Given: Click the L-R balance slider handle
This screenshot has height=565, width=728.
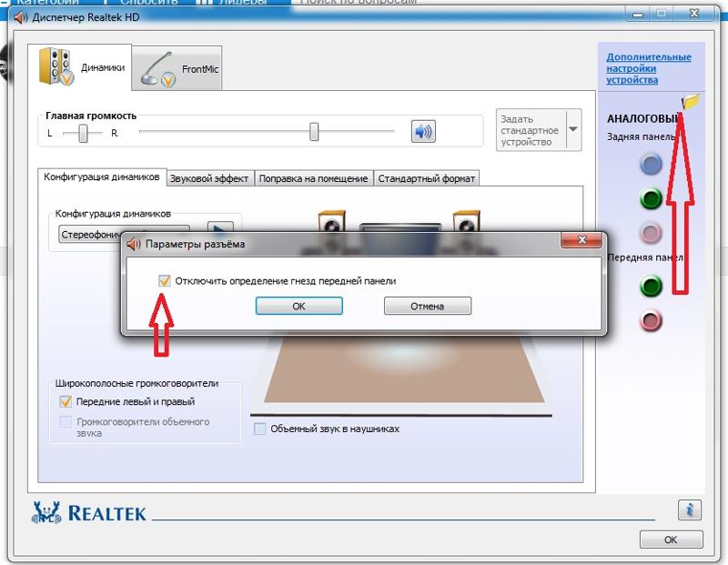Looking at the screenshot, I should (83, 133).
